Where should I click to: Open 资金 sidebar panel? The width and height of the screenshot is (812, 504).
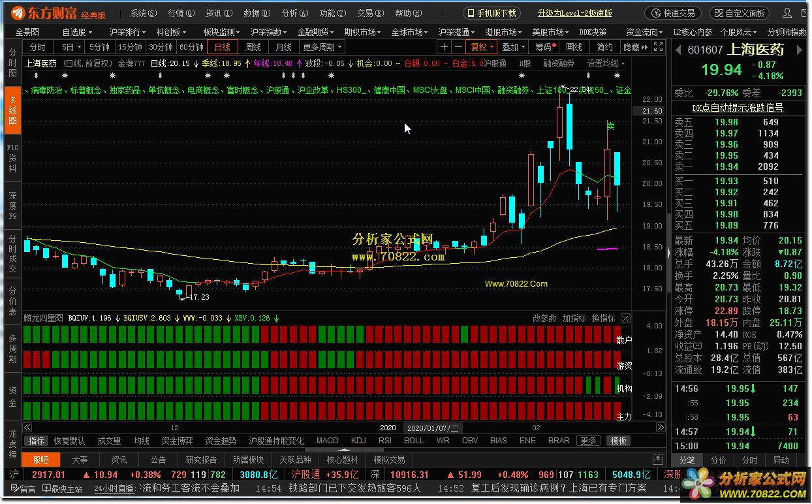tap(12, 396)
